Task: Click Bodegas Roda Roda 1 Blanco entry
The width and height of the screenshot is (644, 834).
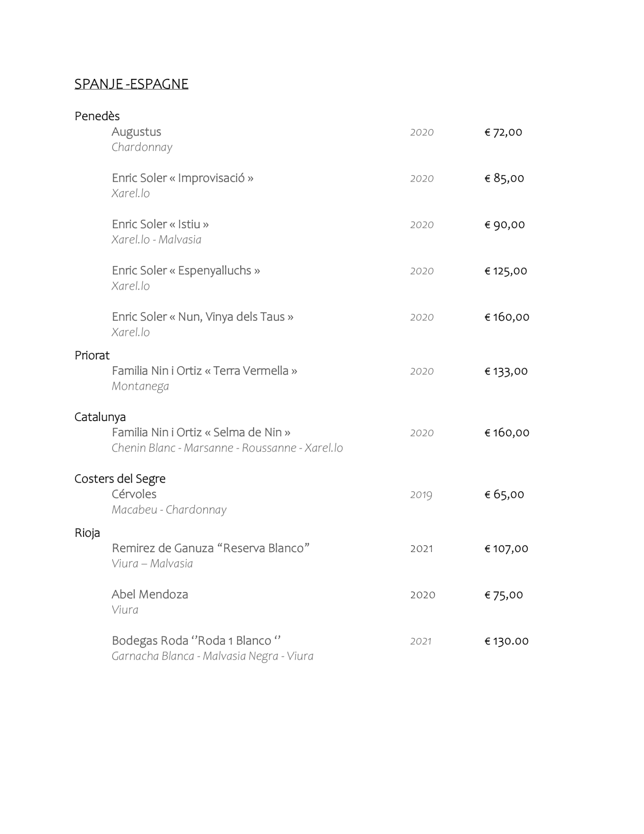Action: click(x=196, y=641)
